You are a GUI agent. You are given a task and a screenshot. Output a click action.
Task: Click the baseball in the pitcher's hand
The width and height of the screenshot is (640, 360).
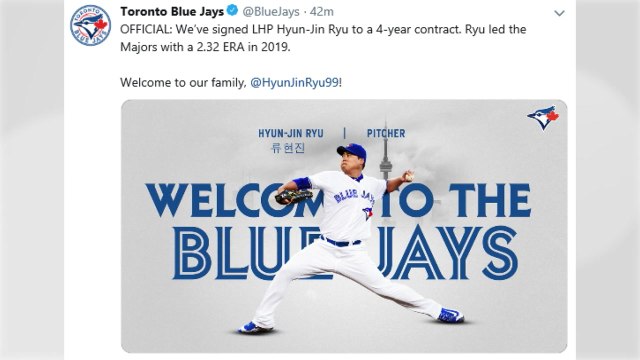(x=408, y=177)
